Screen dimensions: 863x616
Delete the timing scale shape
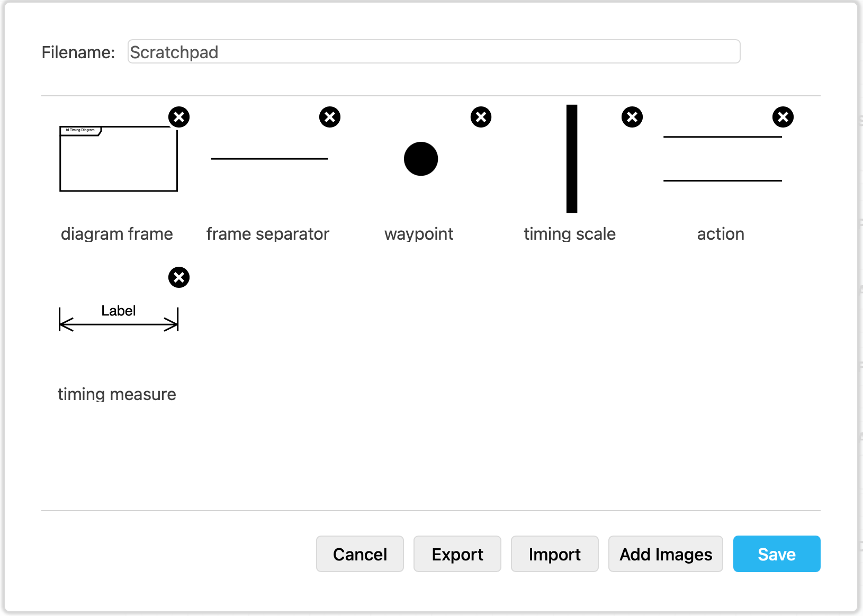632,117
